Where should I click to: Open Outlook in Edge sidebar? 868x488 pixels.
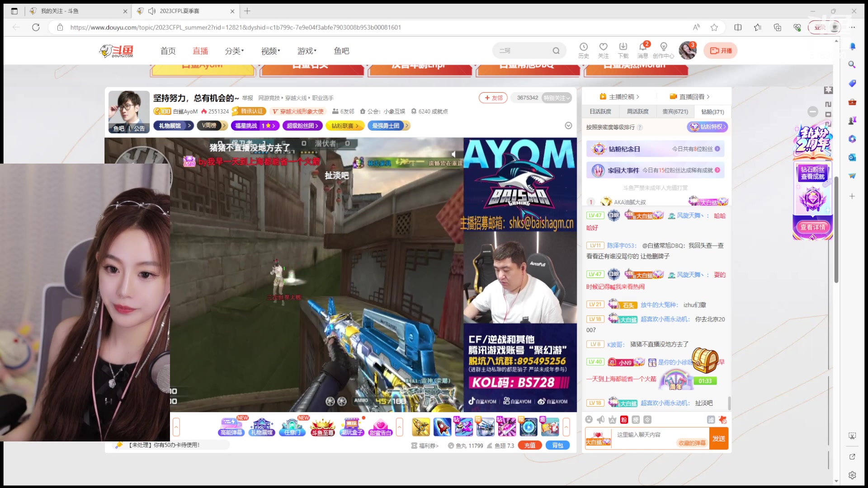pos(852,157)
